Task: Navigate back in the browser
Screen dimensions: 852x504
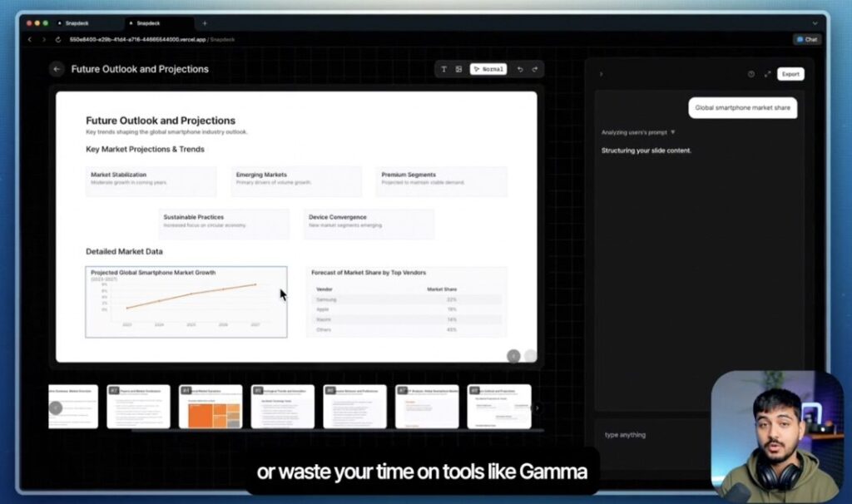Action: (30, 39)
